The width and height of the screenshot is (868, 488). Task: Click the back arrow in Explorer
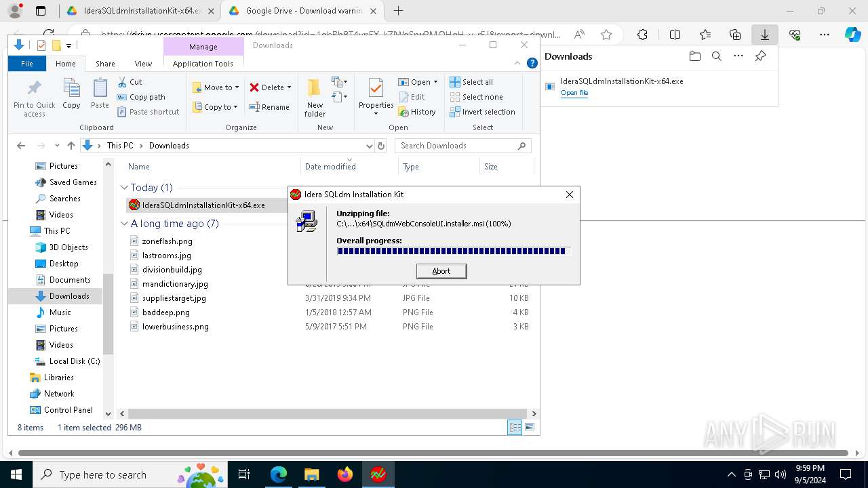pyautogui.click(x=21, y=146)
